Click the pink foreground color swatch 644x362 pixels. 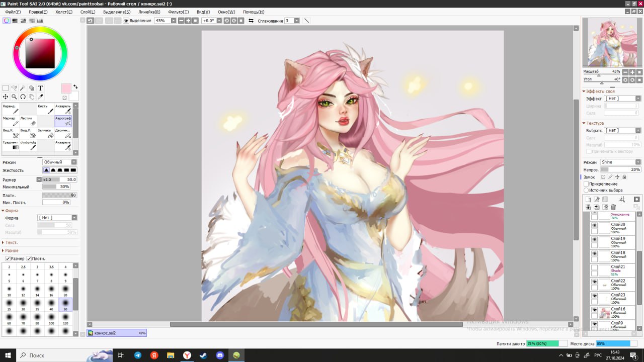(x=66, y=88)
